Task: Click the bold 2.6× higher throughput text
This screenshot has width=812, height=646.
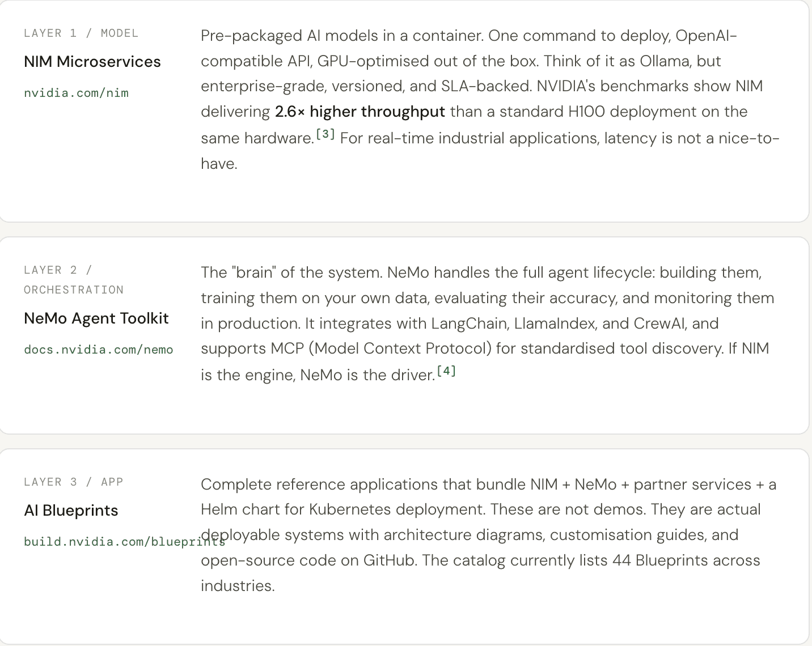Action: (x=360, y=112)
